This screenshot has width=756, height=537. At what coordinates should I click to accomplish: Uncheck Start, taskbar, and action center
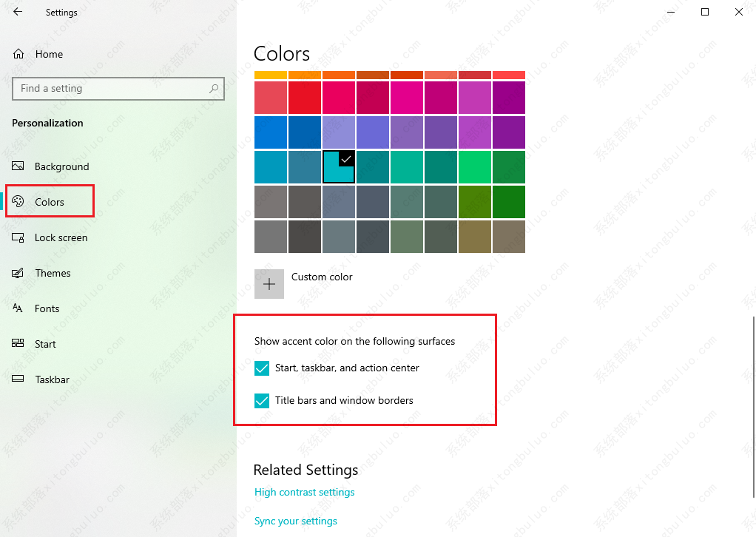click(262, 368)
